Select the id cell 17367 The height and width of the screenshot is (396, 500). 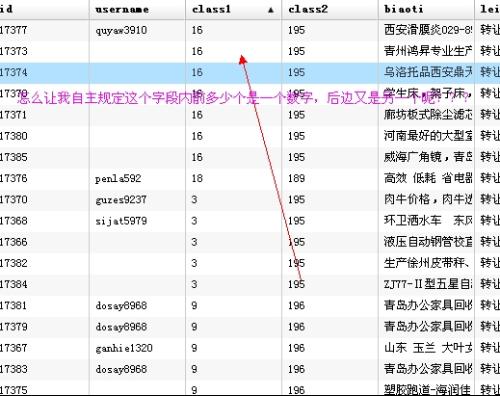(13, 348)
